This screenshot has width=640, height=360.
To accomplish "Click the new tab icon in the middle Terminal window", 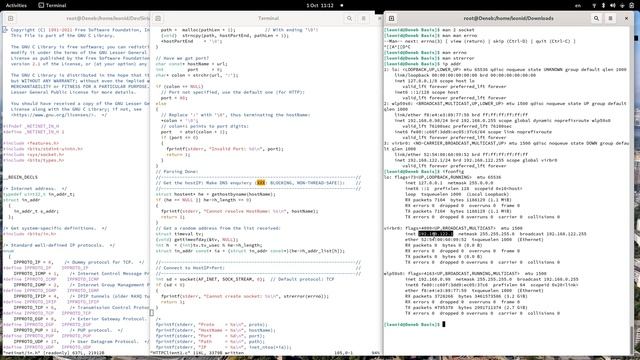I will click(x=158, y=18).
